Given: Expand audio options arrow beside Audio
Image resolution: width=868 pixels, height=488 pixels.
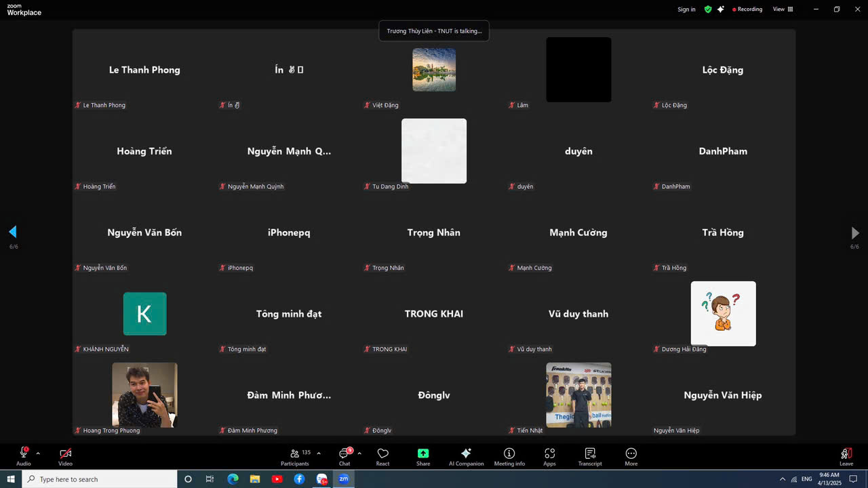Looking at the screenshot, I should 38,453.
